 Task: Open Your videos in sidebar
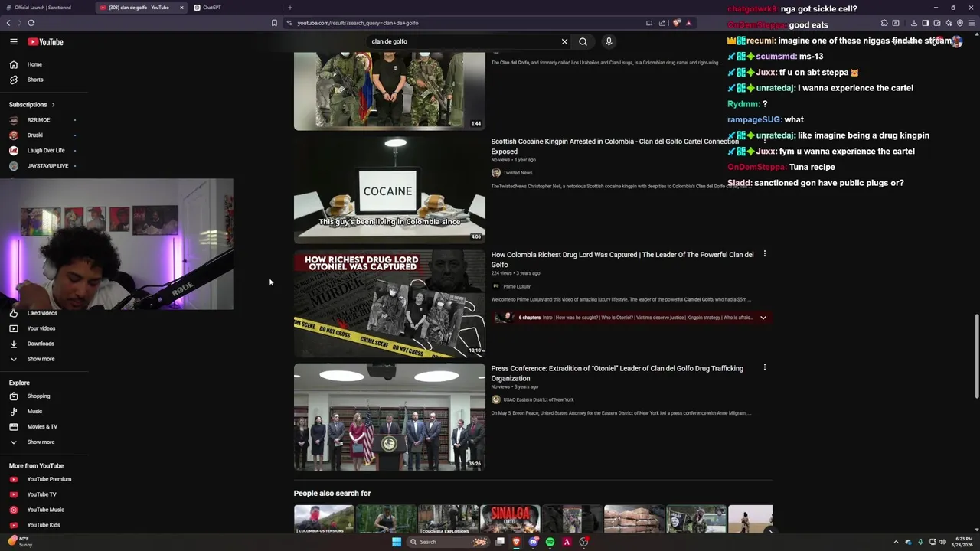41,328
